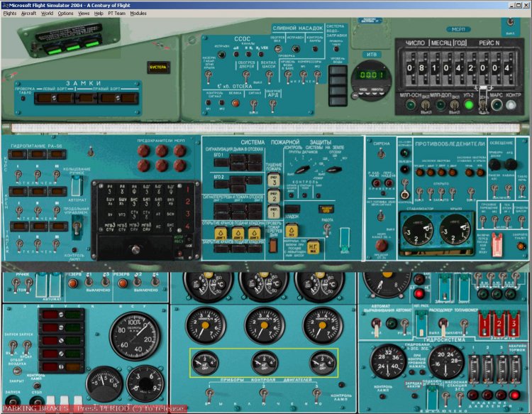The height and width of the screenshot is (414, 532).
Task: Click the round knob on АБСУ annunciator panel
Action: coord(135,250)
